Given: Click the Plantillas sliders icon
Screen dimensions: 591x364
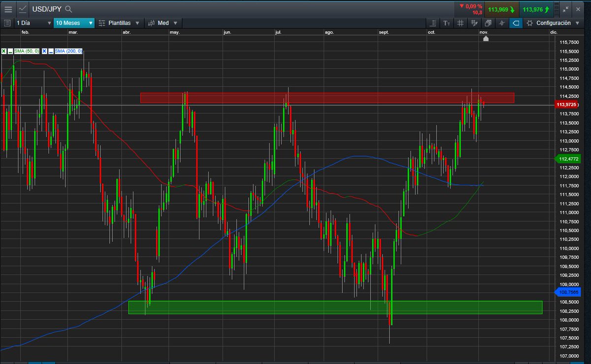Looking at the screenshot, I should tap(102, 23).
